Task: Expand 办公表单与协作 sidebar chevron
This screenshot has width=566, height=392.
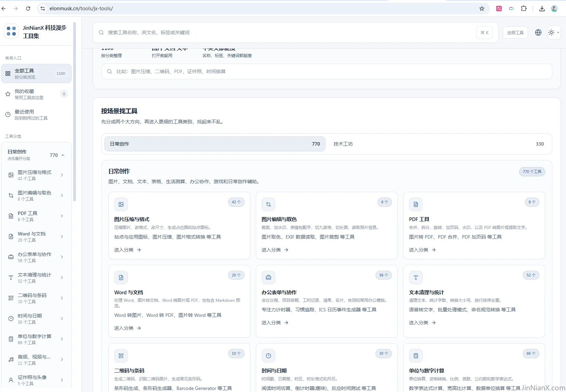Action: 62,257
